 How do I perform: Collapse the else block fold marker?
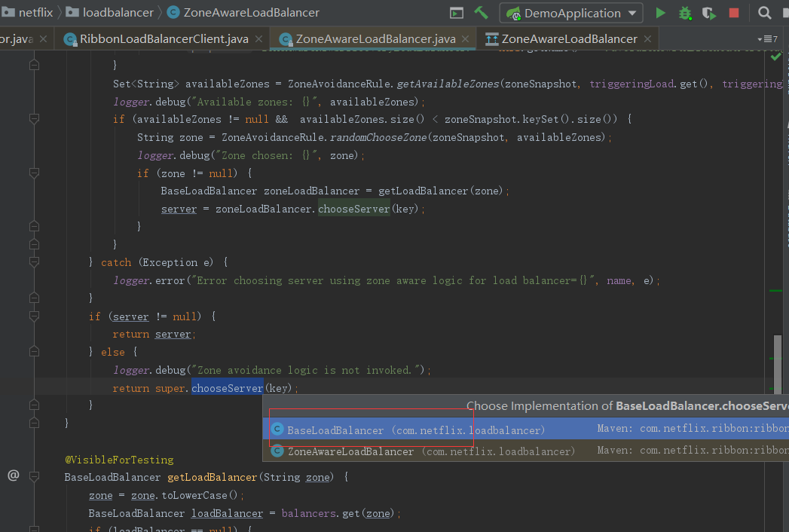click(x=34, y=352)
